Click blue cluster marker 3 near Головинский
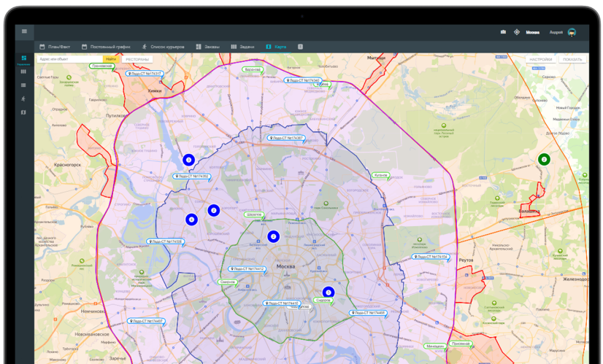This screenshot has width=603, height=364. click(x=188, y=160)
